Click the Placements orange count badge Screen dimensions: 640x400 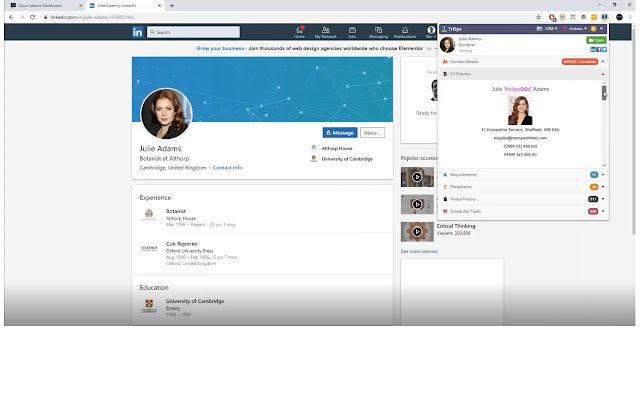pyautogui.click(x=594, y=187)
